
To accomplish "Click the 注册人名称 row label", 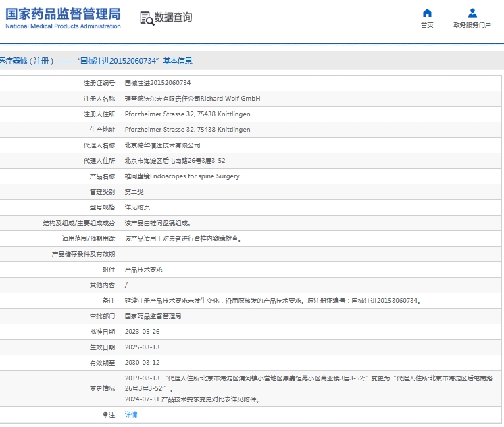I will tap(99, 99).
